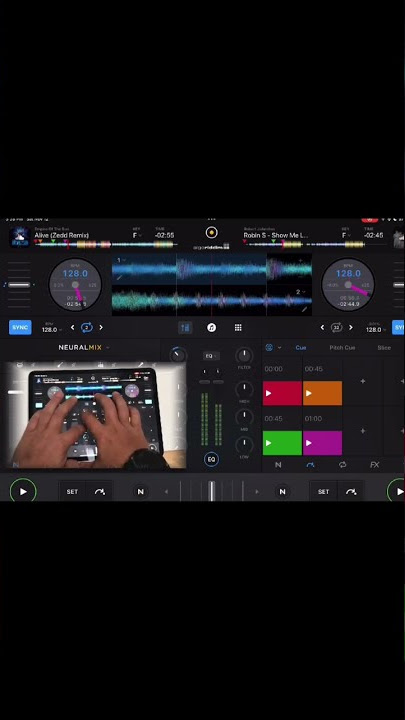The height and width of the screenshot is (720, 405).
Task: Nudge crossfader right with the small arrow
Action: pos(257,492)
